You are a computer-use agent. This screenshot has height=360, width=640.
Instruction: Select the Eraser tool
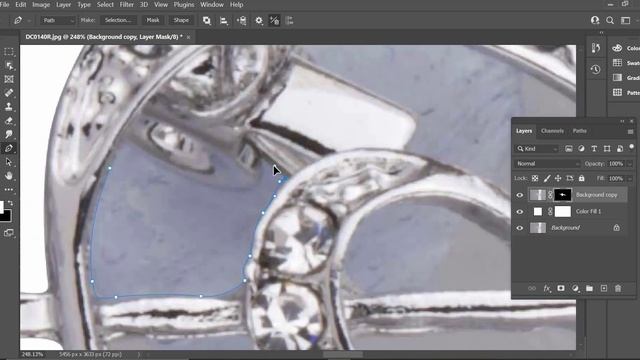[x=9, y=121]
